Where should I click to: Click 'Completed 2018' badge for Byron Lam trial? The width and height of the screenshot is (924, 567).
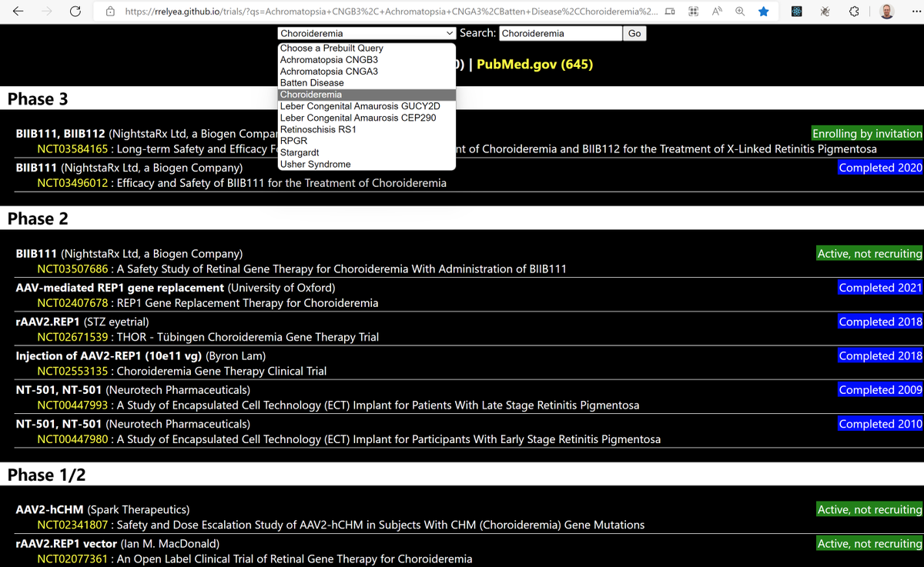point(880,355)
